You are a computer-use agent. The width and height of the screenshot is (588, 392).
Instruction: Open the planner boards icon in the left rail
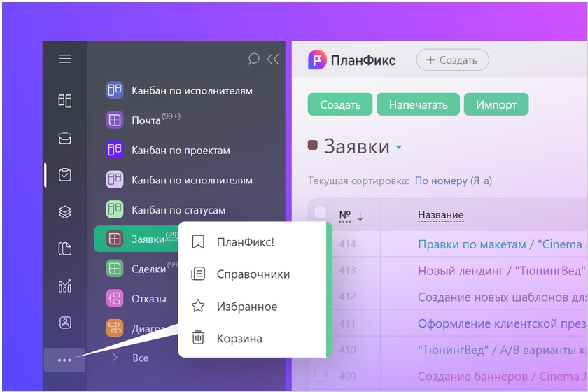click(65, 101)
